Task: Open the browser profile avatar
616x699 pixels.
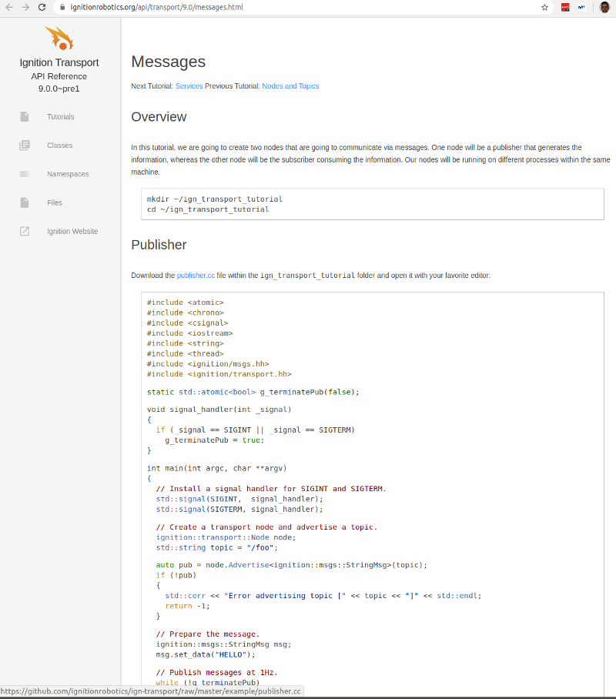Action: pos(605,7)
